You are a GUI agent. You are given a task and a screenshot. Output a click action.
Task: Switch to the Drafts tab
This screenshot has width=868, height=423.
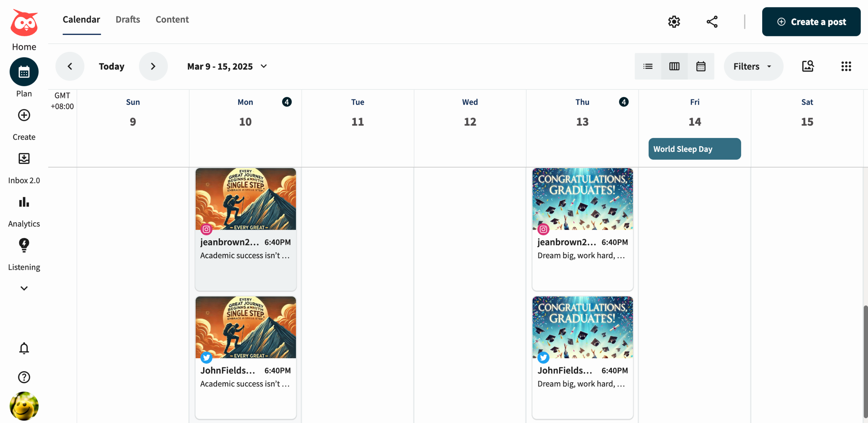[127, 19]
